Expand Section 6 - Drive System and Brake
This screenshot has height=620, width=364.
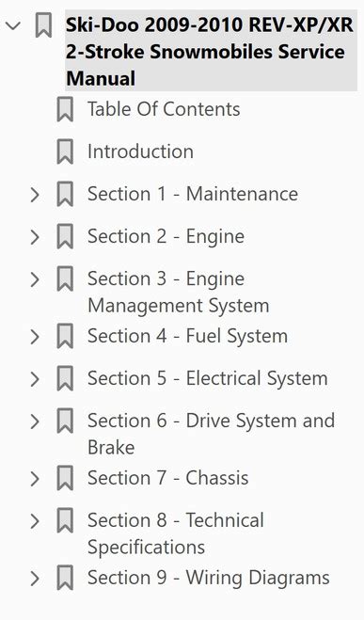[35, 421]
